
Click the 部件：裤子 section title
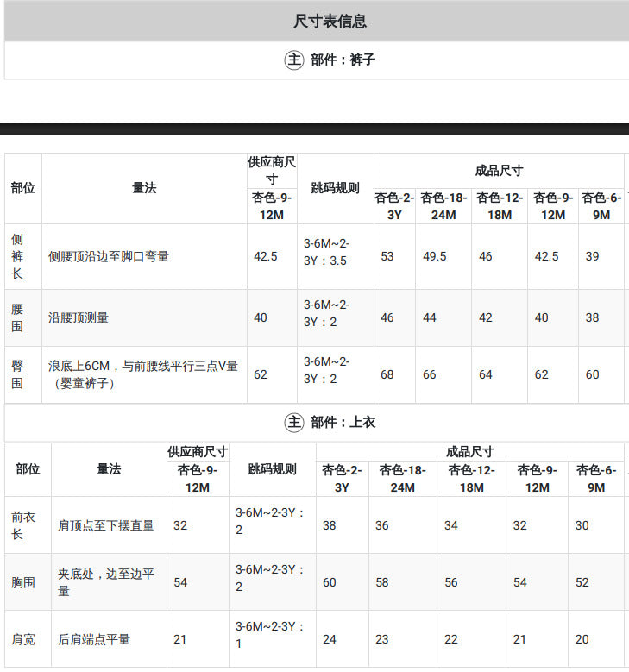click(343, 60)
